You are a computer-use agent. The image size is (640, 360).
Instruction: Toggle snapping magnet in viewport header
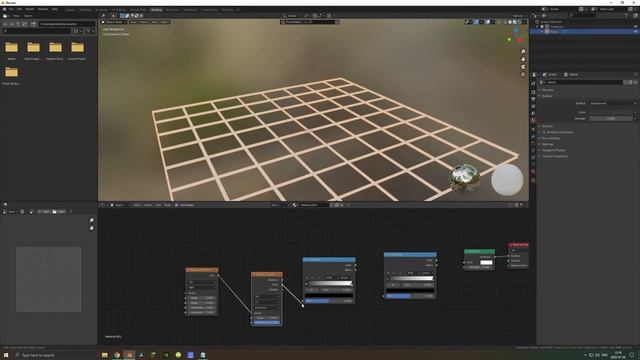tap(315, 16)
